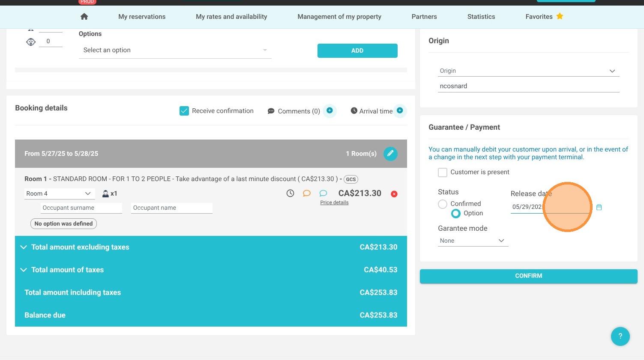Click the ADD button
Screen dimensions: 644x360
[x=357, y=51]
